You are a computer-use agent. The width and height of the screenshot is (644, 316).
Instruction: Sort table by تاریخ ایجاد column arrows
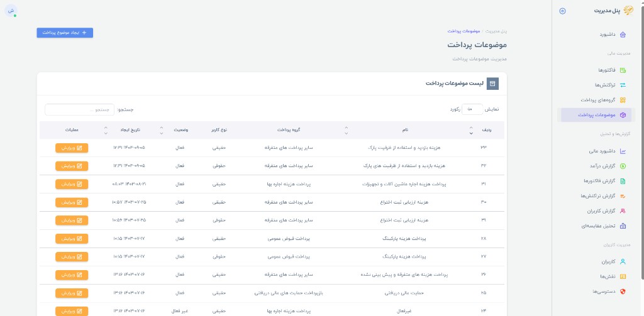106,130
